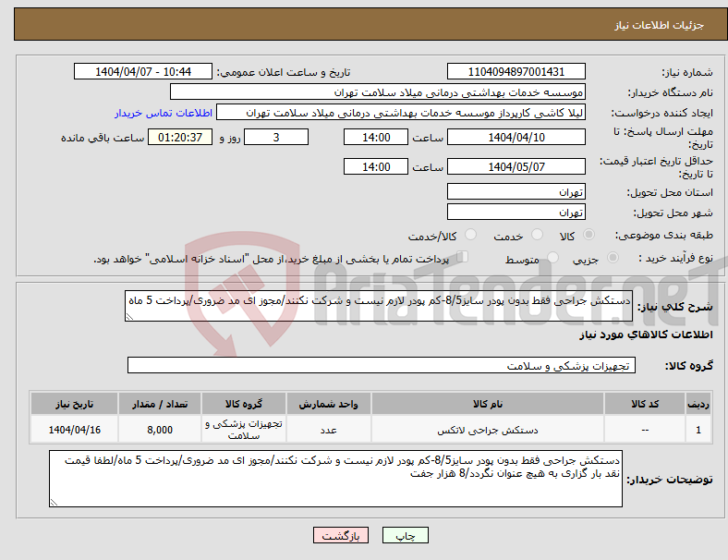Click the announcement date field 1404/04/07 - 10:44

pos(143,71)
